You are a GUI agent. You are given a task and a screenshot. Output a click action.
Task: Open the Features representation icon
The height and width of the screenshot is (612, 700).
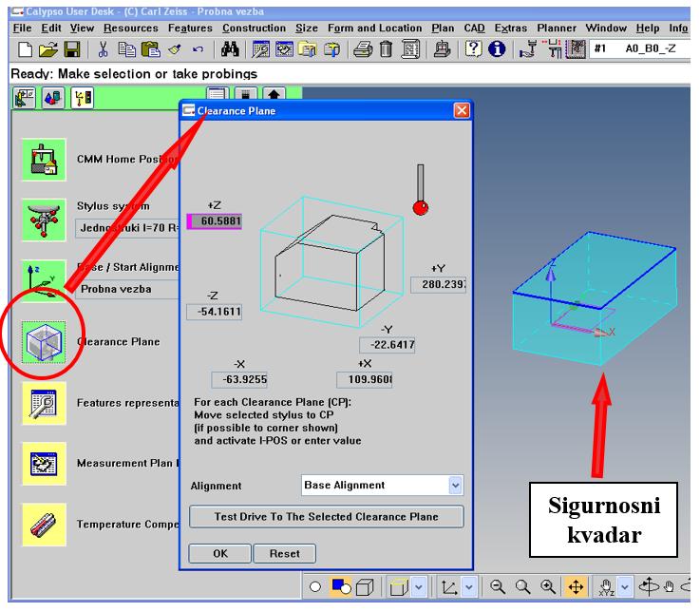44,403
